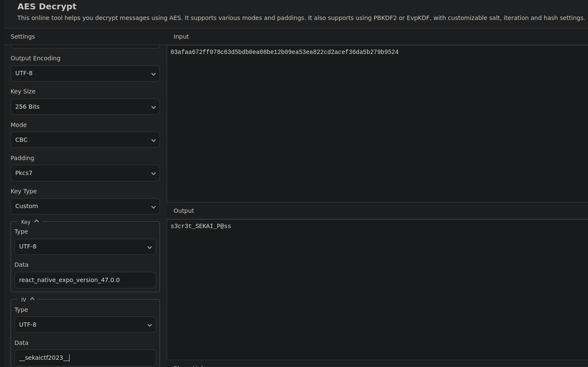
Task: Click the Settings panel heading
Action: pos(22,37)
